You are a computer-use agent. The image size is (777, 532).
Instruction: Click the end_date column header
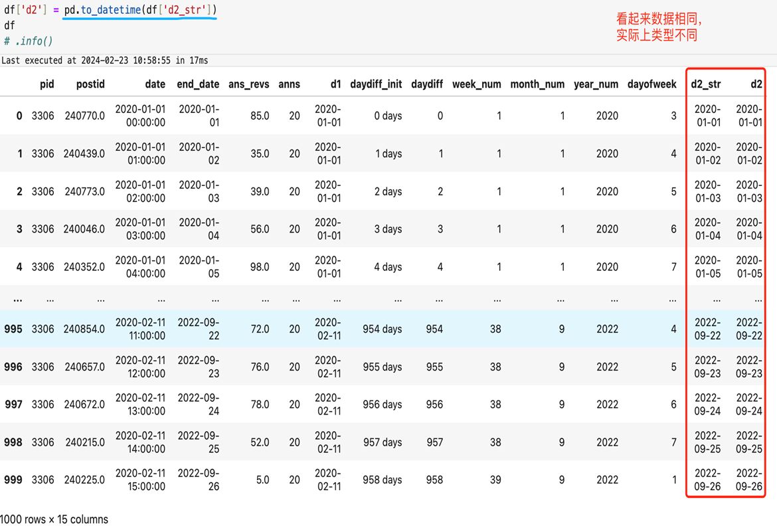click(x=198, y=84)
